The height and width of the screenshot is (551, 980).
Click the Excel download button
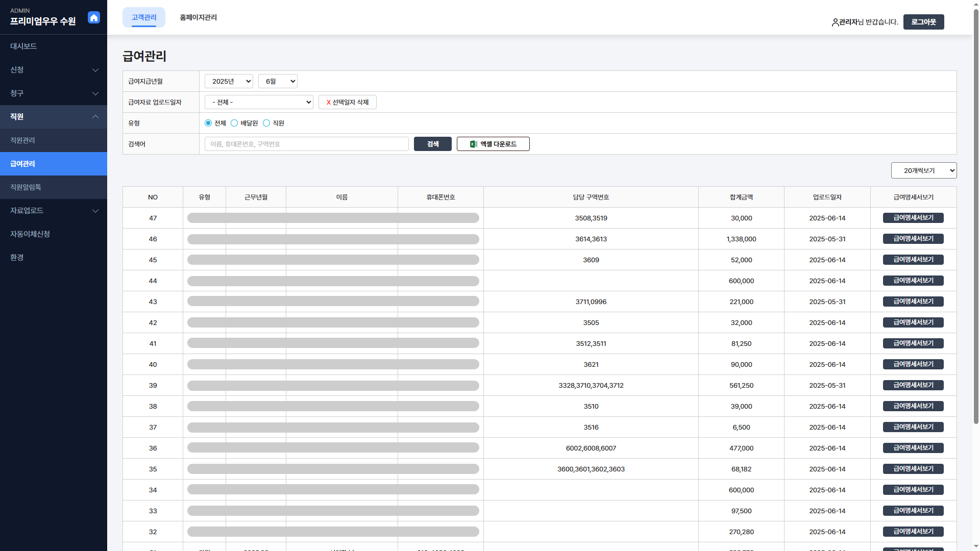[493, 144]
